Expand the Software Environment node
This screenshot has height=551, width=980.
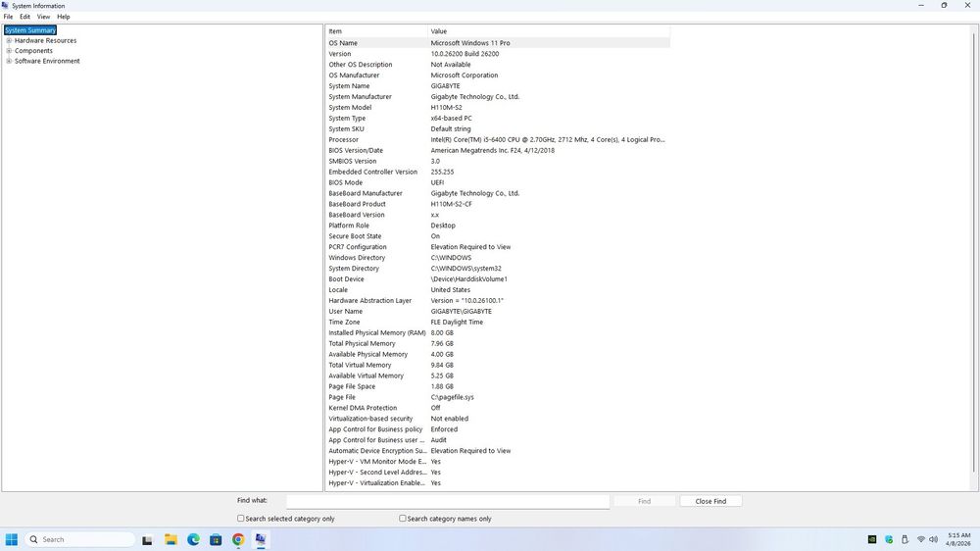coord(9,62)
